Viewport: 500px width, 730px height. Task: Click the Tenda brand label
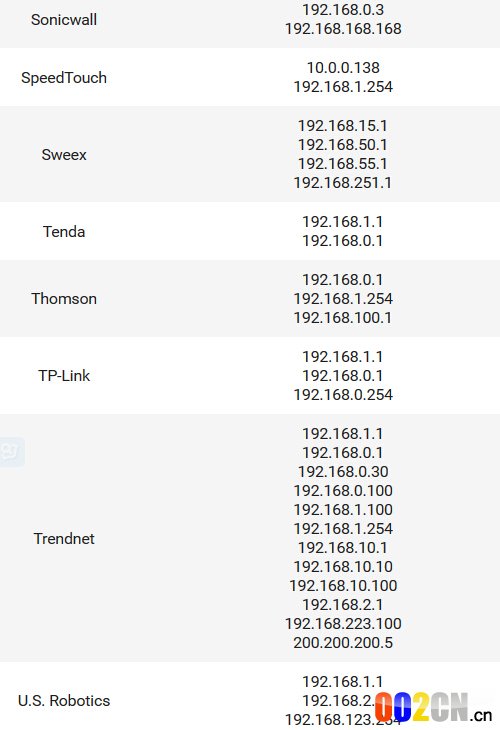click(64, 231)
